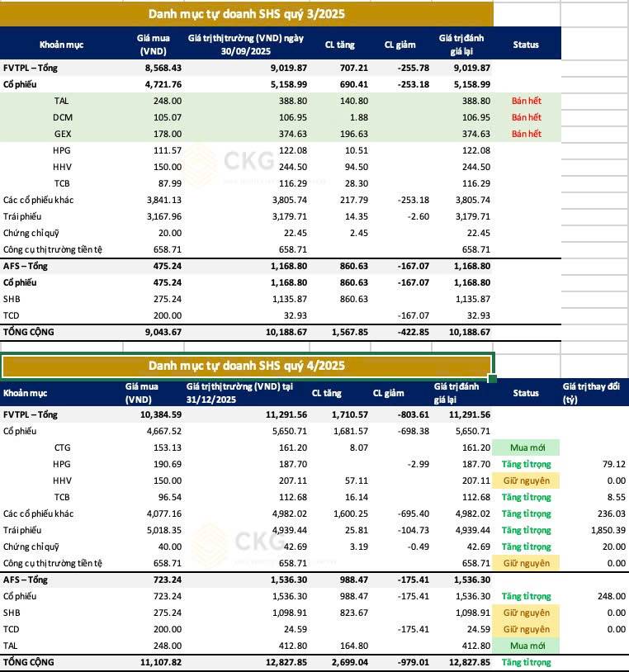Select cell with value 1,600.25
This screenshot has height=672, width=629.
click(x=351, y=513)
